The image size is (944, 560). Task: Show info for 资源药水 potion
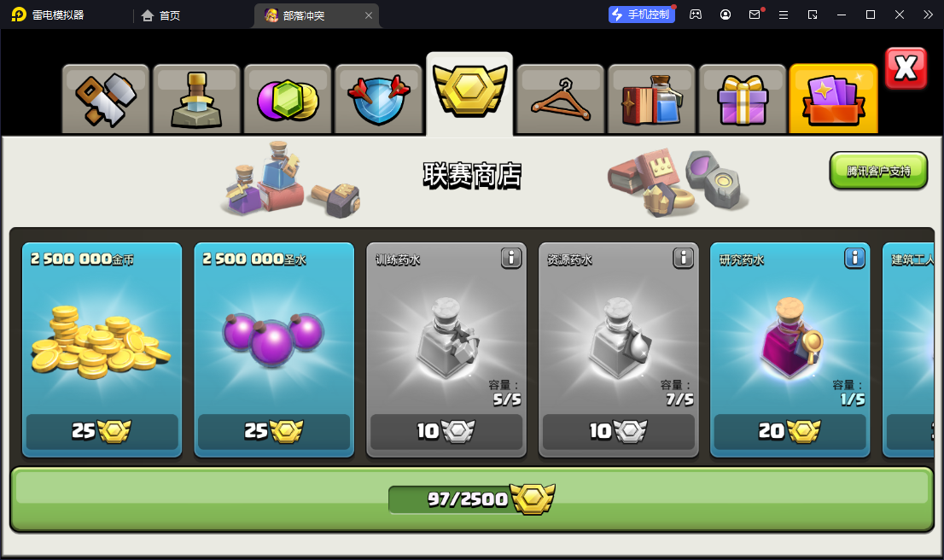tap(684, 259)
